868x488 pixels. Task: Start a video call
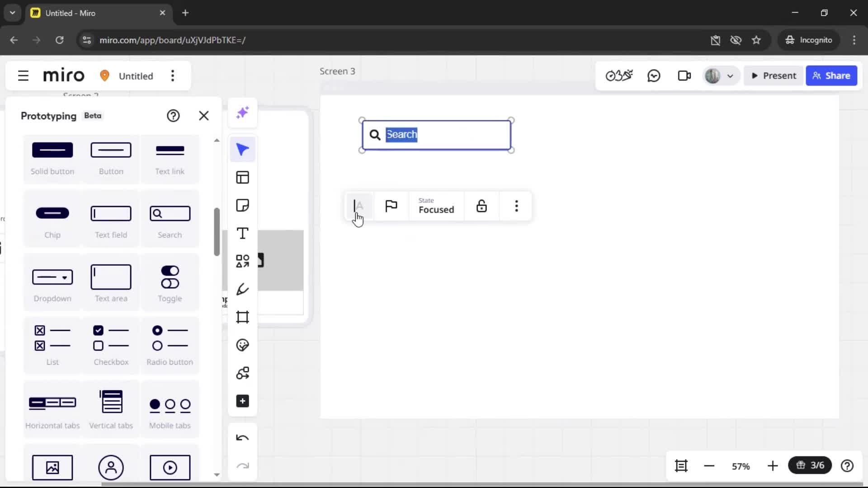(x=684, y=75)
